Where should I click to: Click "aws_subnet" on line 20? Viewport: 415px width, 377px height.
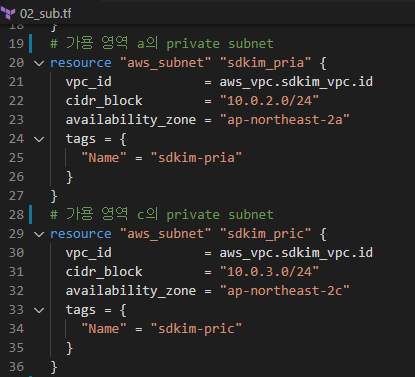point(166,63)
